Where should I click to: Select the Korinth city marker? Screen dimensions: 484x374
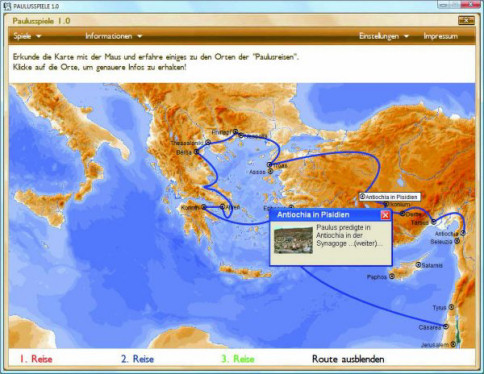pos(204,207)
